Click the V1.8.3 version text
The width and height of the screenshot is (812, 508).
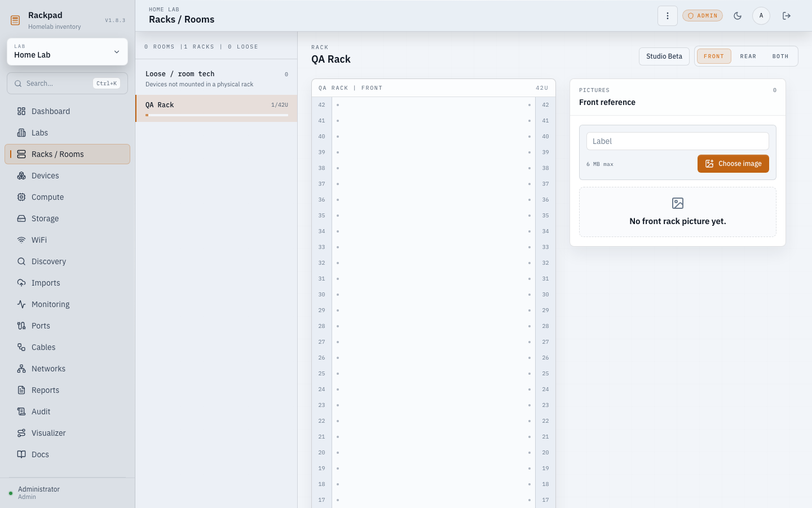coord(115,20)
